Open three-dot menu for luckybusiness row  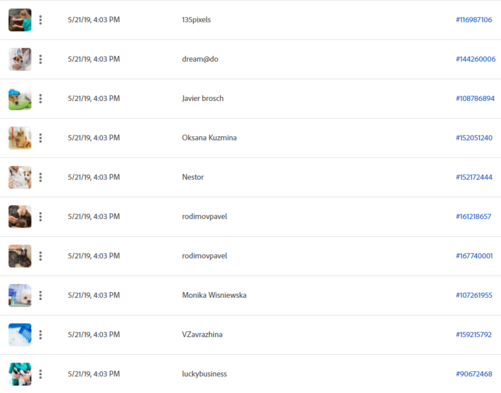coord(40,374)
